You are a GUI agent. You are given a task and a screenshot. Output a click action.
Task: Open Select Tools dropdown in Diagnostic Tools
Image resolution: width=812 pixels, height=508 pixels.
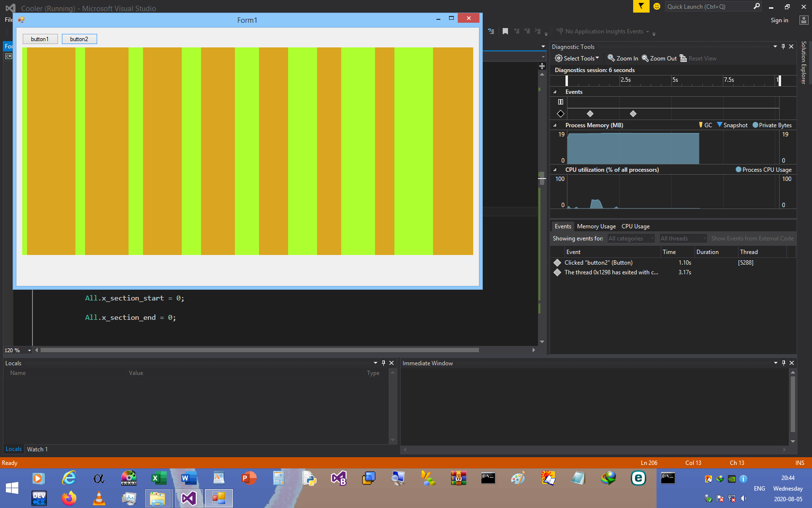pyautogui.click(x=577, y=59)
